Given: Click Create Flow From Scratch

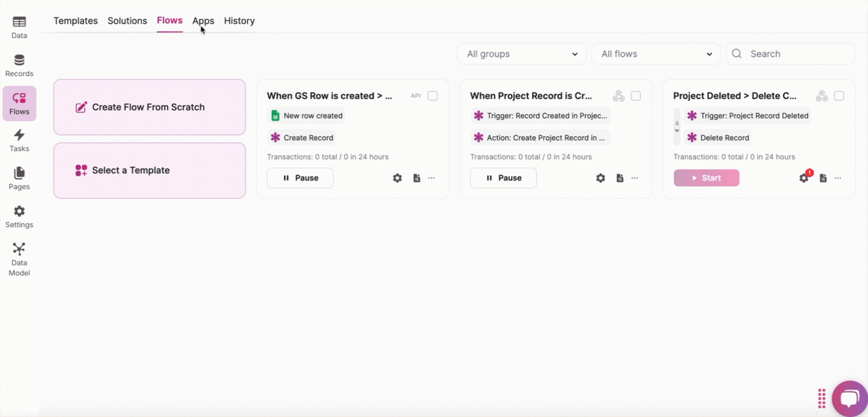Looking at the screenshot, I should pyautogui.click(x=149, y=107).
